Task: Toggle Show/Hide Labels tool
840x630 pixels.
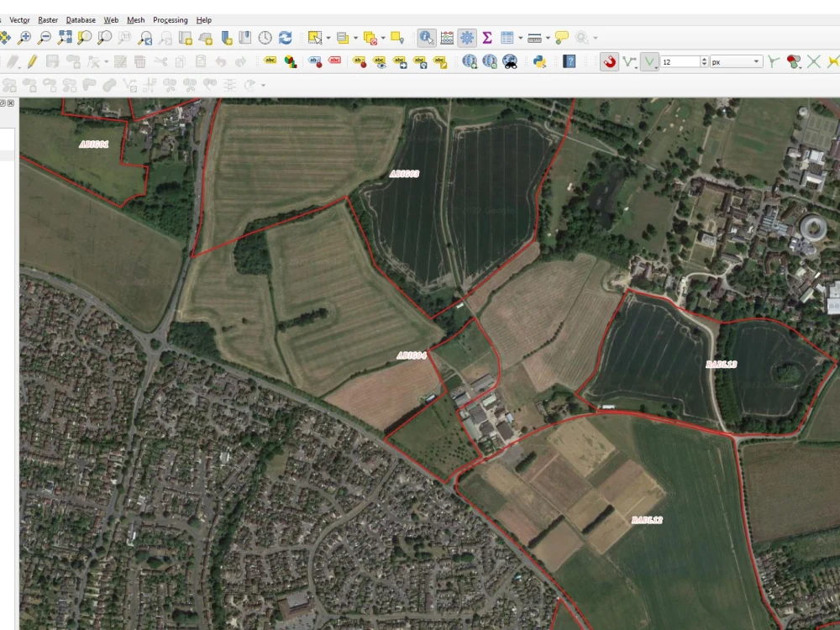Action: click(380, 61)
